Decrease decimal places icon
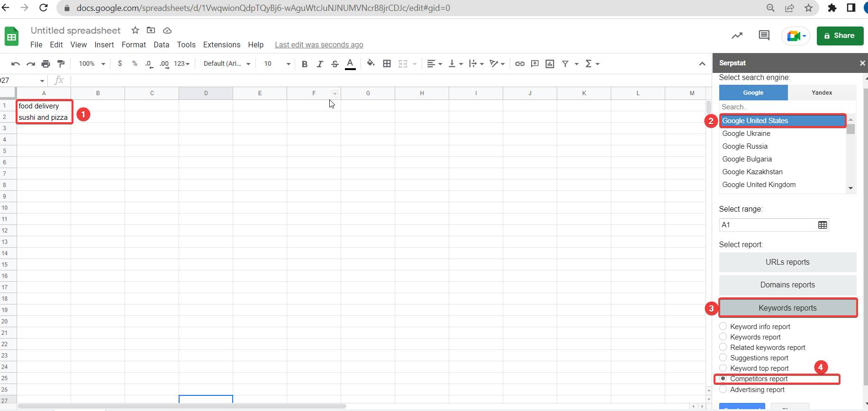This screenshot has width=868, height=411. (x=149, y=64)
